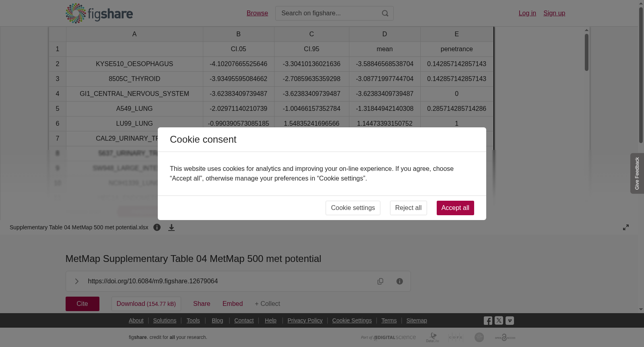Show file info next to xlsx filename

[157, 227]
